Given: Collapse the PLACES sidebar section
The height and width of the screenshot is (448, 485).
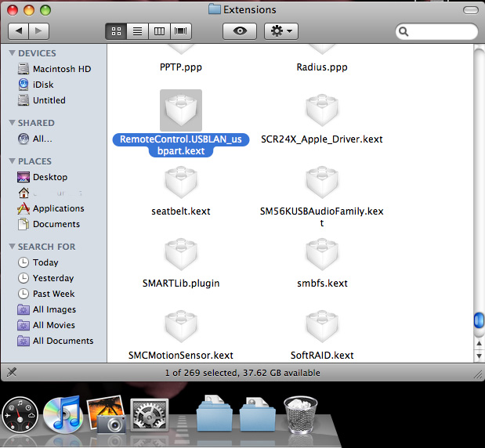Looking at the screenshot, I should (12, 161).
